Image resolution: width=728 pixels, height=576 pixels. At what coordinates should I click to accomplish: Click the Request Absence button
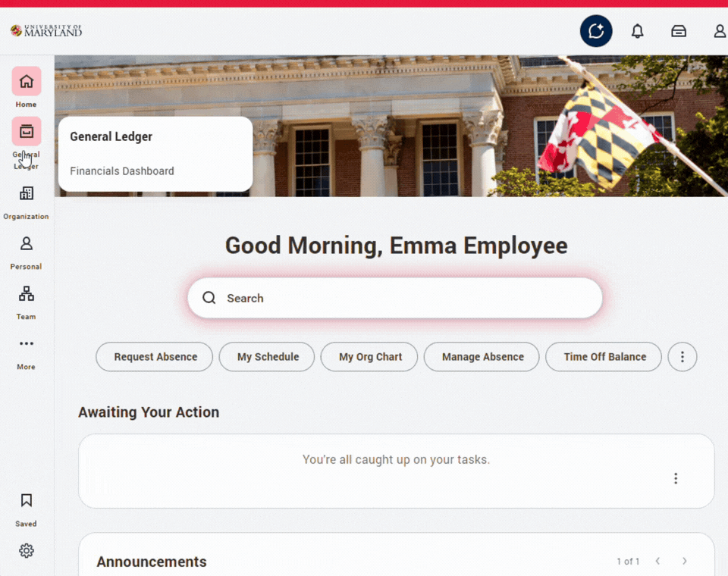155,357
